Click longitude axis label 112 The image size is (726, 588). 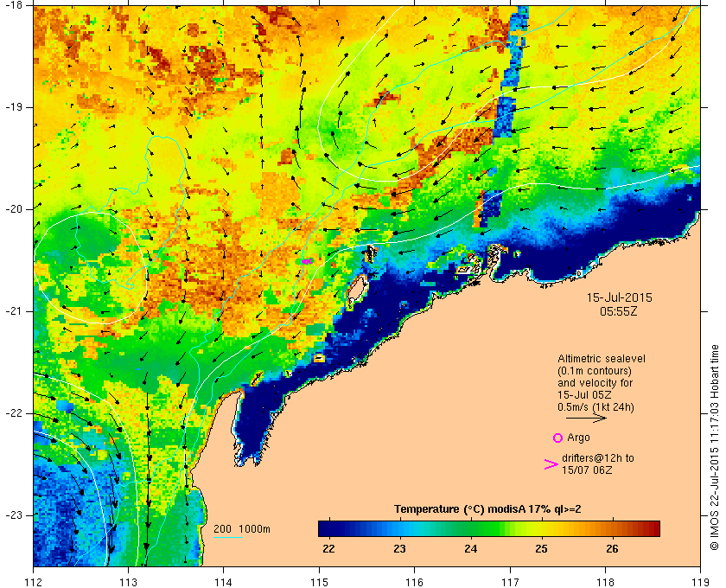tap(34, 582)
